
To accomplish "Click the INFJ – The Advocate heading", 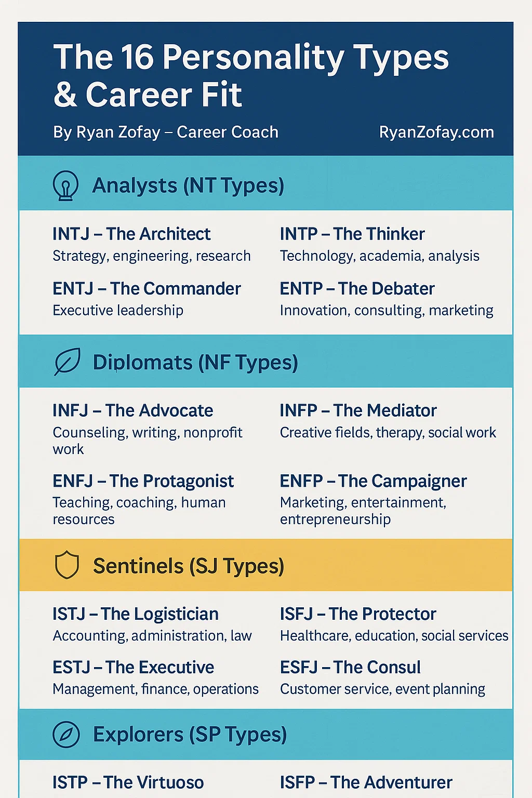I will click(132, 411).
